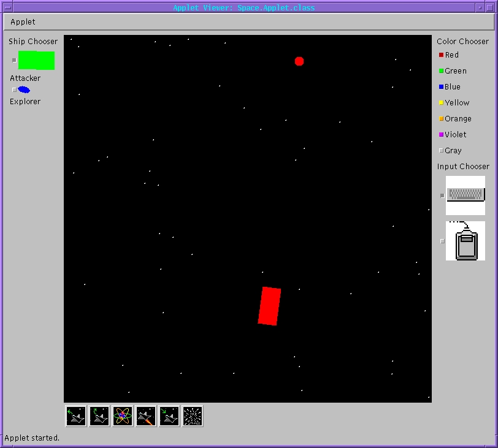Select the Yellow color option

click(x=454, y=102)
